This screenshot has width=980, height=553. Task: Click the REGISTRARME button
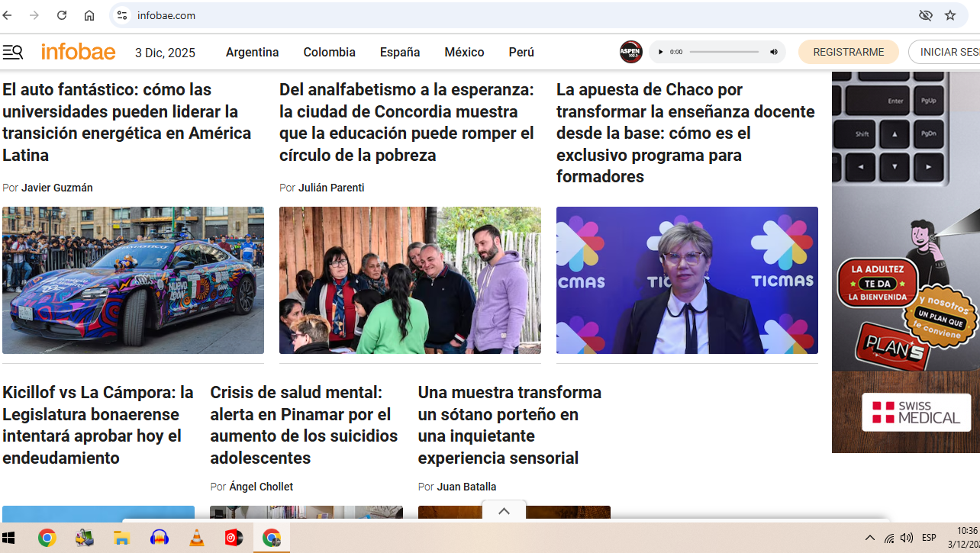click(x=848, y=52)
